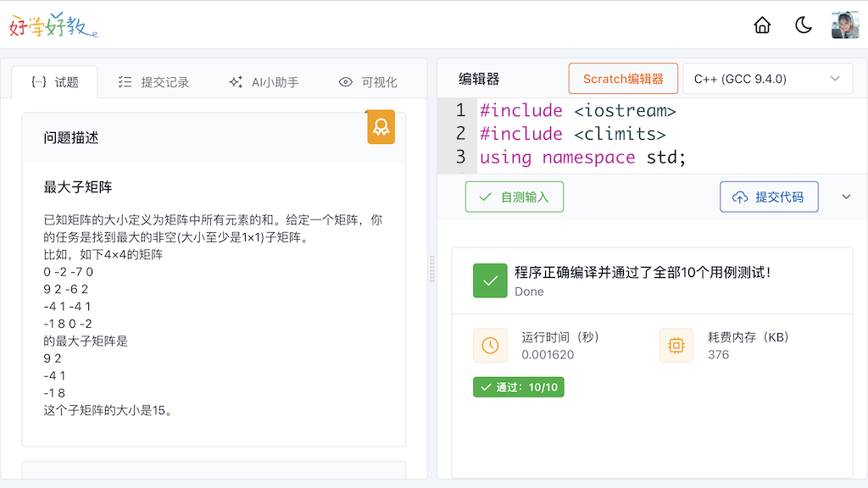Image resolution: width=868 pixels, height=488 pixels.
Task: Toggle dark mode with the moon icon
Action: [803, 25]
